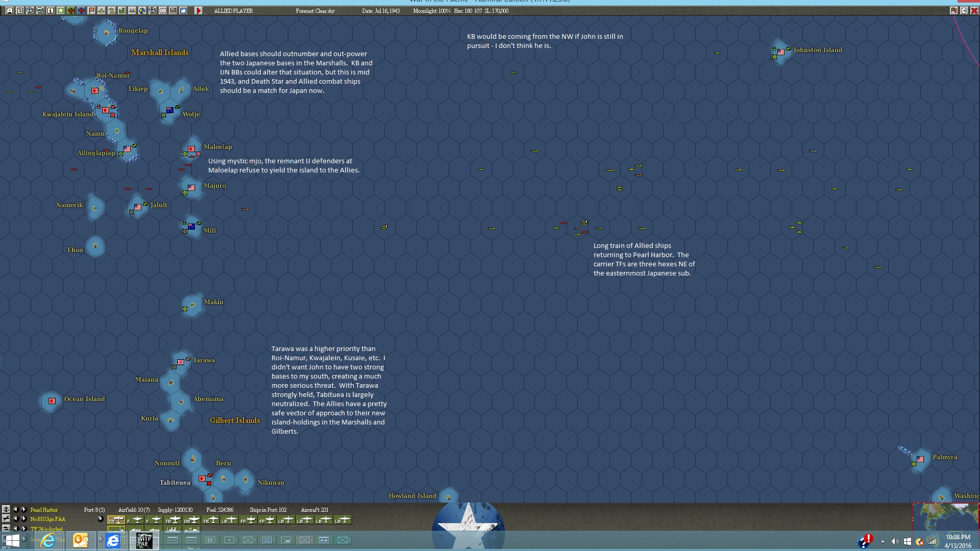The height and width of the screenshot is (551, 980).
Task: Click the 'OP' icon in top toolbar
Action: (163, 11)
